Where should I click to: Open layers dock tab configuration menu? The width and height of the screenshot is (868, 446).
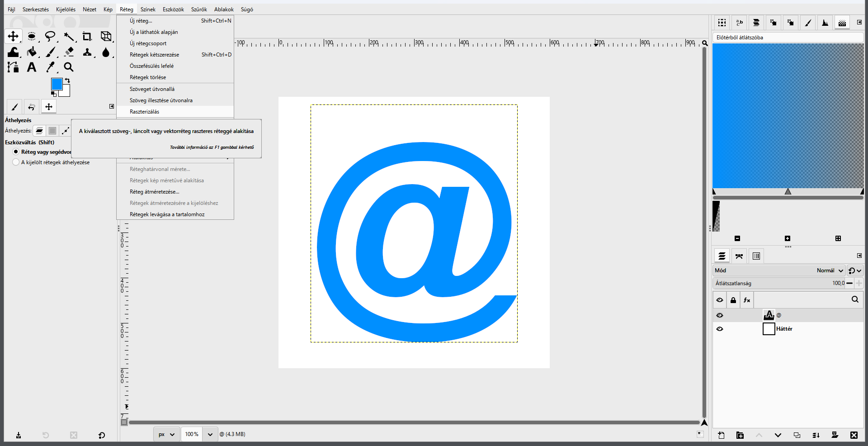click(859, 256)
